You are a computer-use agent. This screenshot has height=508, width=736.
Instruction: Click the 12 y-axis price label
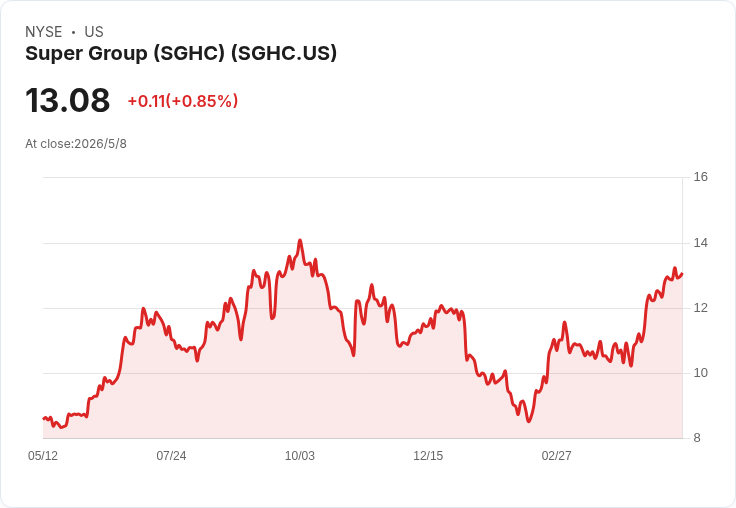(x=701, y=308)
